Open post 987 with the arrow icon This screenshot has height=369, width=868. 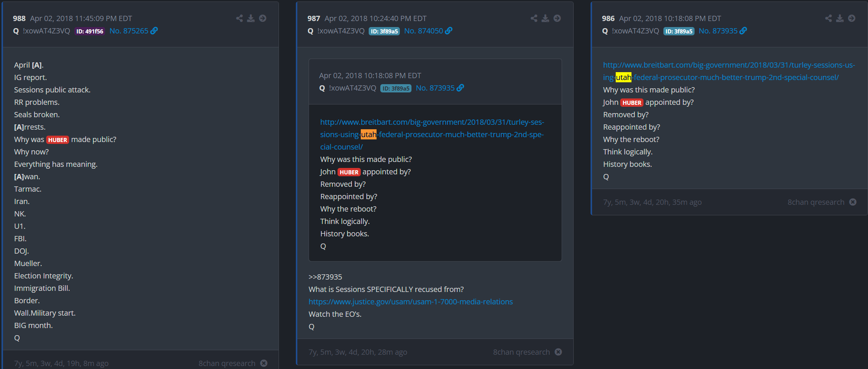[557, 18]
